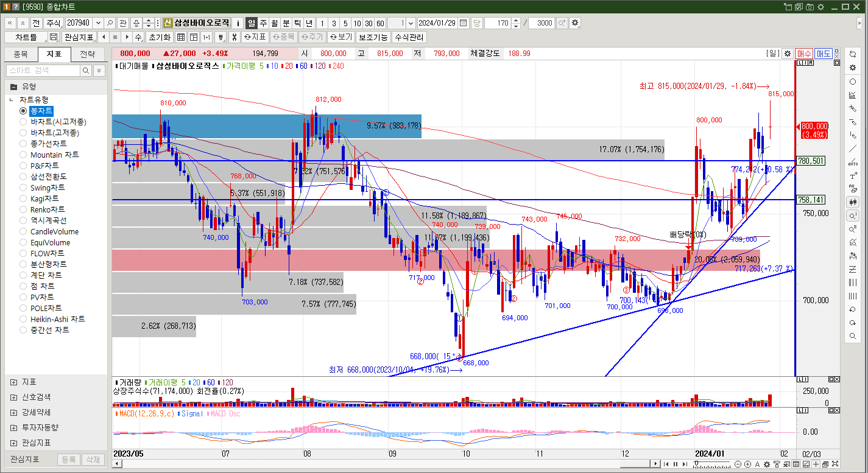
Task: Click the zoom out minus icon in bottom bar
Action: (x=738, y=464)
